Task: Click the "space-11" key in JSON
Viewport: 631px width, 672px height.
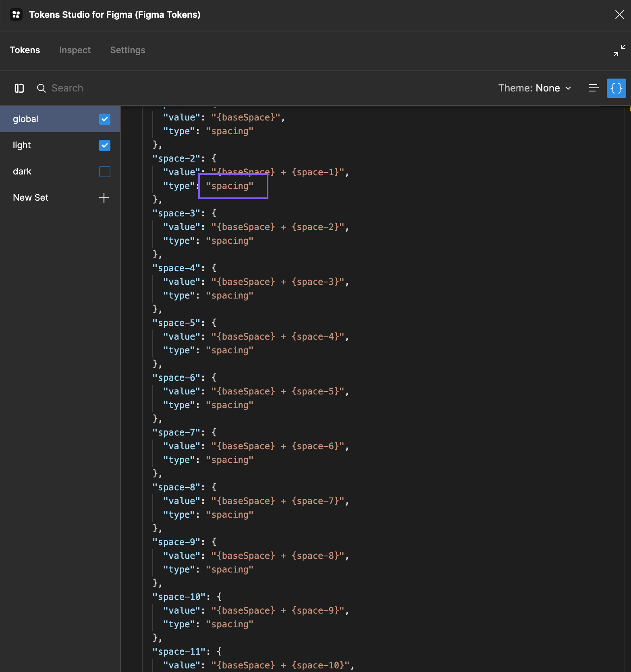Action: click(x=179, y=652)
